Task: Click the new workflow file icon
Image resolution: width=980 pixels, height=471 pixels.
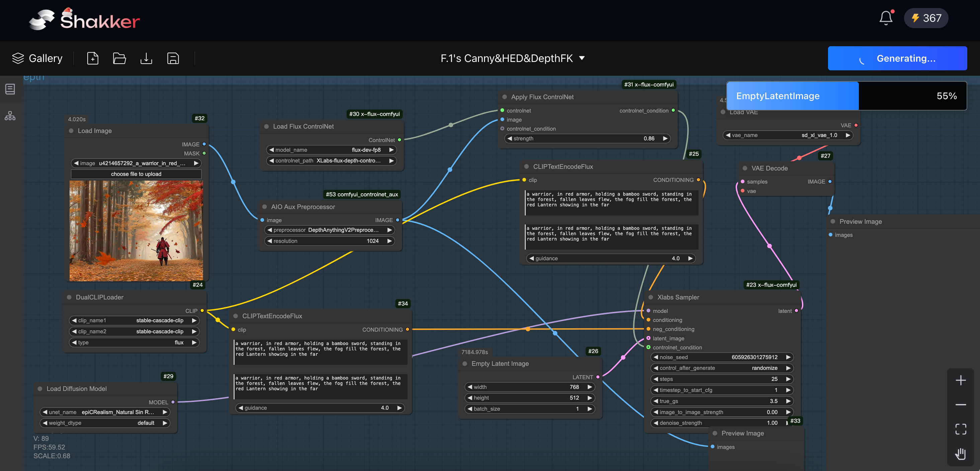Action: coord(92,58)
